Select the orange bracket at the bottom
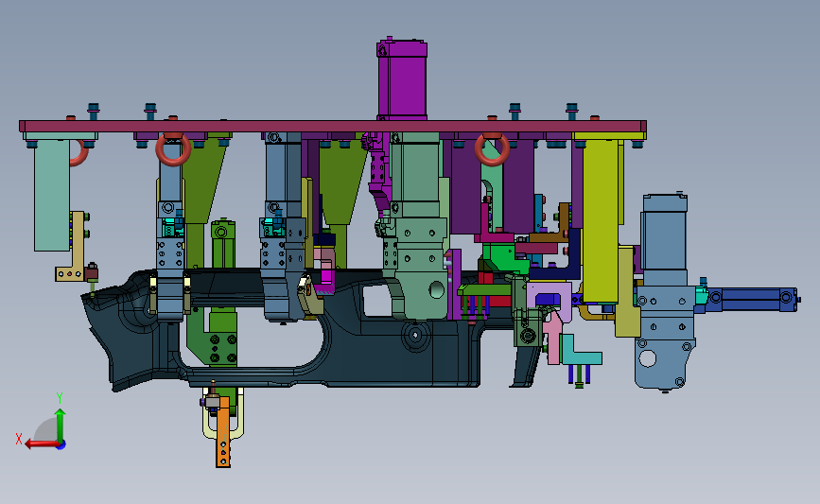820x504 pixels. coord(223,431)
